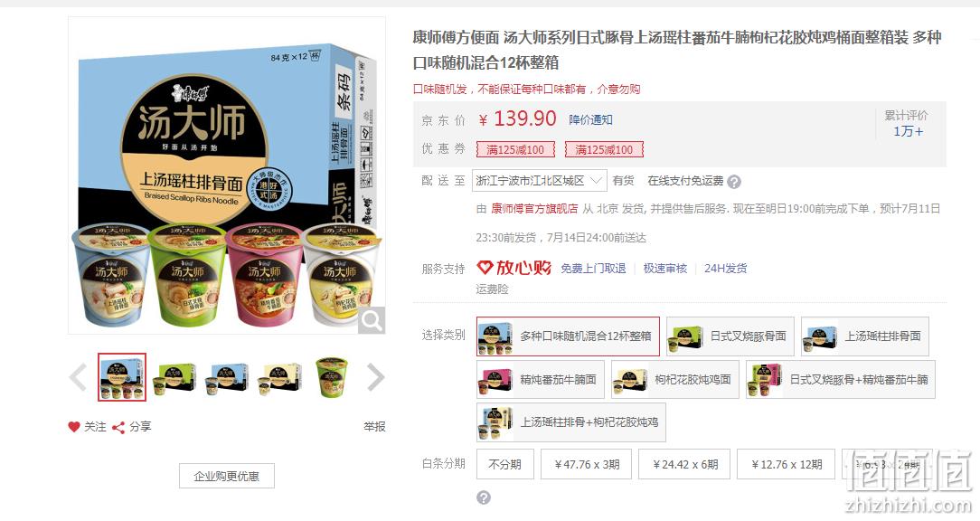
Task: Click the magnifier zoom icon on product image
Action: (x=372, y=320)
